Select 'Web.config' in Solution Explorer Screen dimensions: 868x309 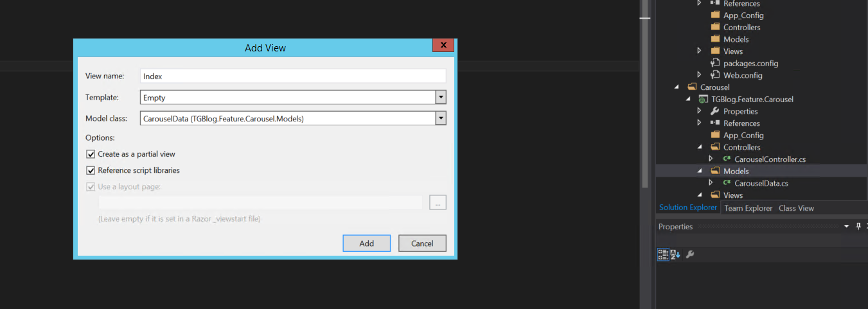[743, 75]
